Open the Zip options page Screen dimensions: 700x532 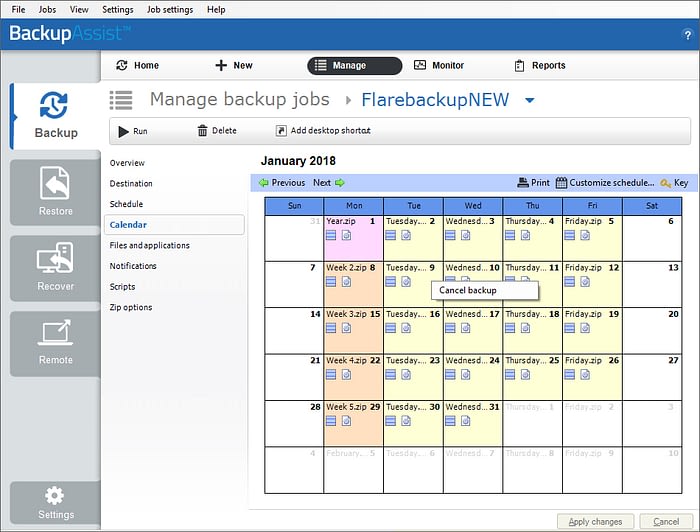[131, 307]
